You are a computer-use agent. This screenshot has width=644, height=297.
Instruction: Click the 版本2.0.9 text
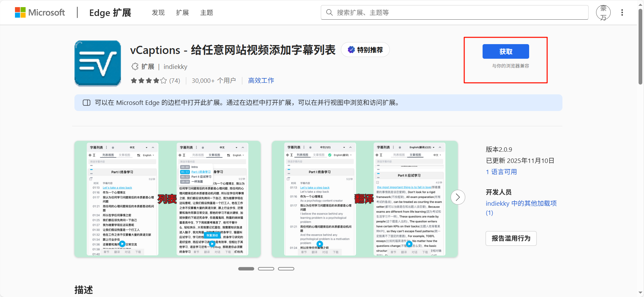(x=499, y=149)
